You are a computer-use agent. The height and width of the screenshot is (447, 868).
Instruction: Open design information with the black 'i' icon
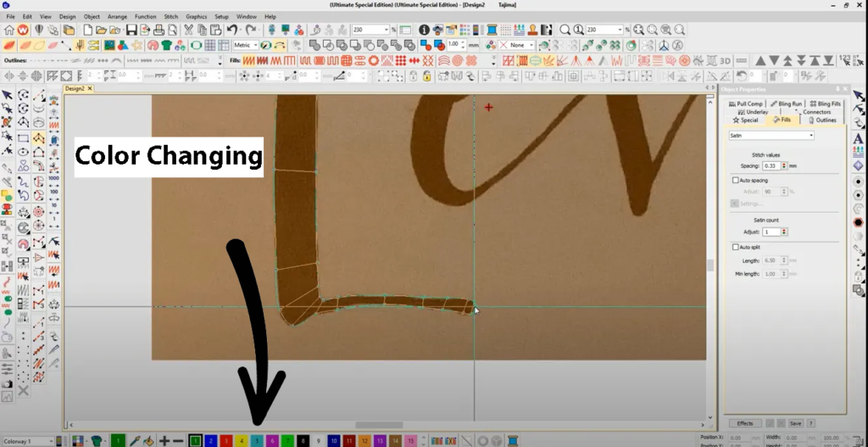[x=424, y=30]
